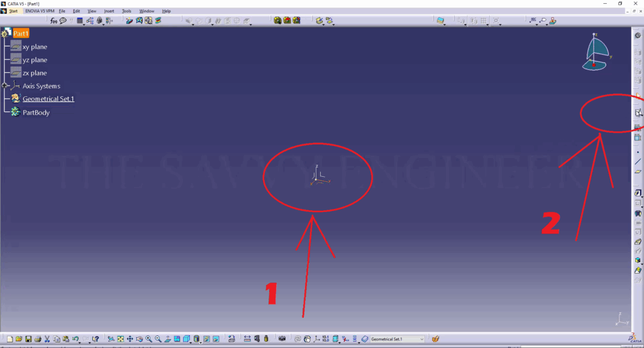Viewport: 644px width, 348px height.
Task: Click the Cut scissors icon
Action: (x=47, y=339)
